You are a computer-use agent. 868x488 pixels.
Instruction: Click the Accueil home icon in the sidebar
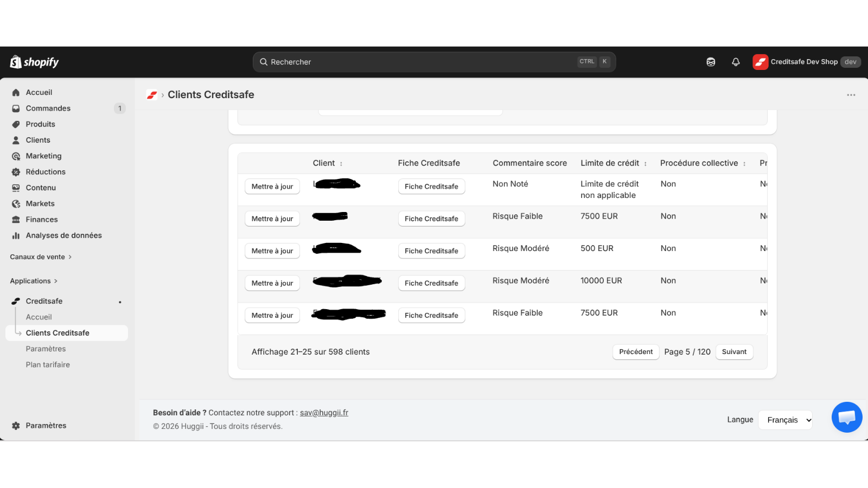coord(16,93)
